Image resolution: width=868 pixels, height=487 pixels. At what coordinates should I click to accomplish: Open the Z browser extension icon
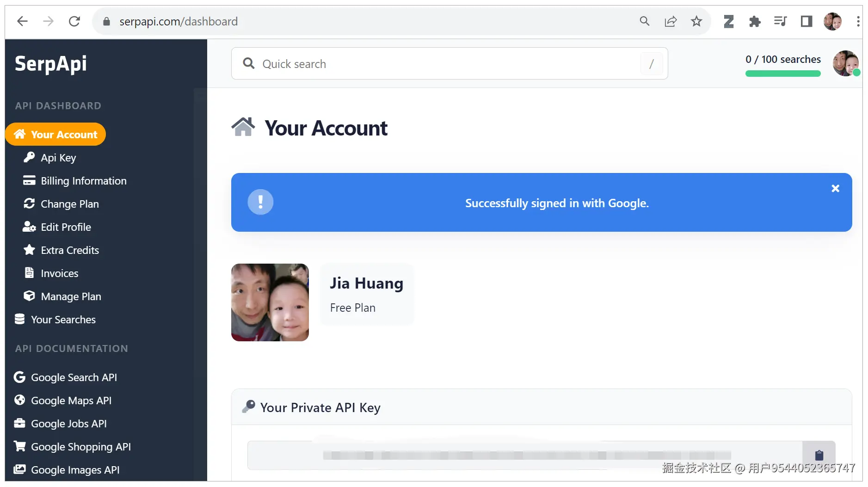pos(729,21)
